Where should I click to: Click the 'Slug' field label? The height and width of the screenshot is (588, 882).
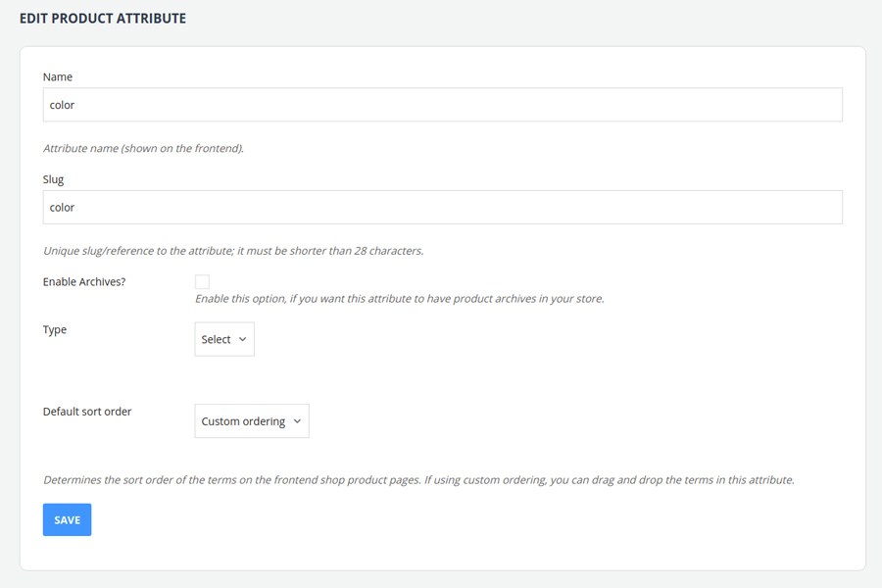point(54,179)
